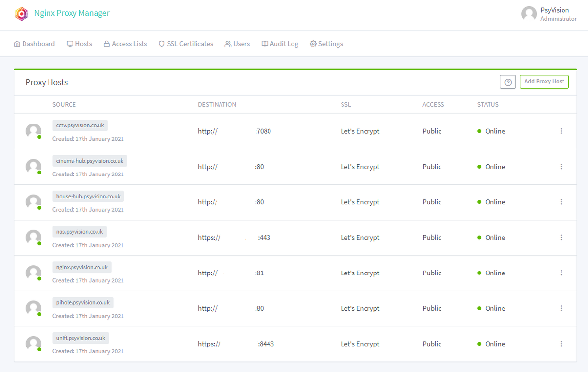Click the house-hub.psyvision.co.uk source tag
This screenshot has height=372, width=588.
coord(88,196)
